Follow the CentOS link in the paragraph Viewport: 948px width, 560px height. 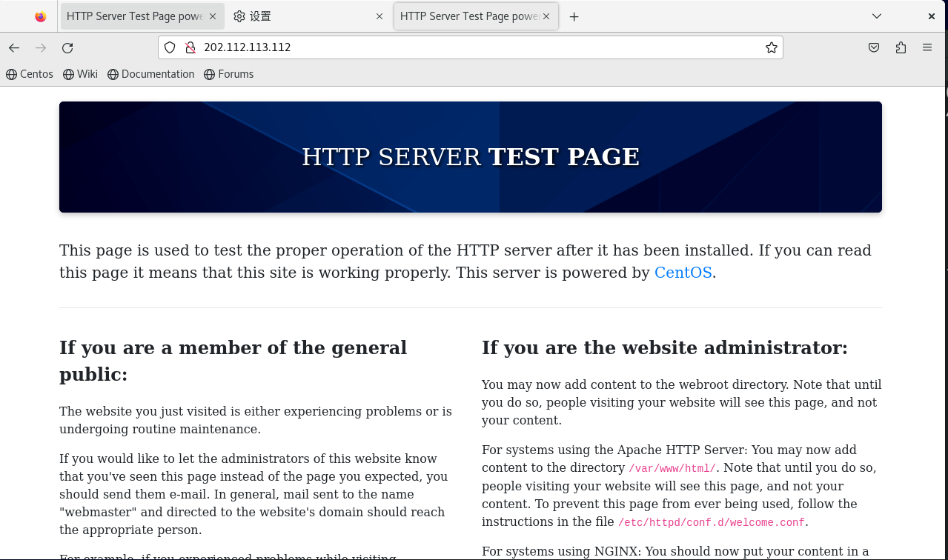[x=683, y=273]
